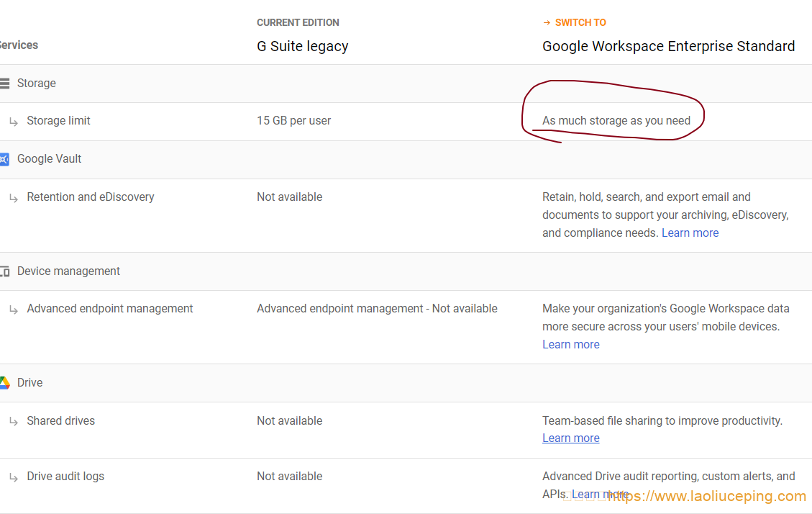Click As much storage as you need text

point(616,121)
